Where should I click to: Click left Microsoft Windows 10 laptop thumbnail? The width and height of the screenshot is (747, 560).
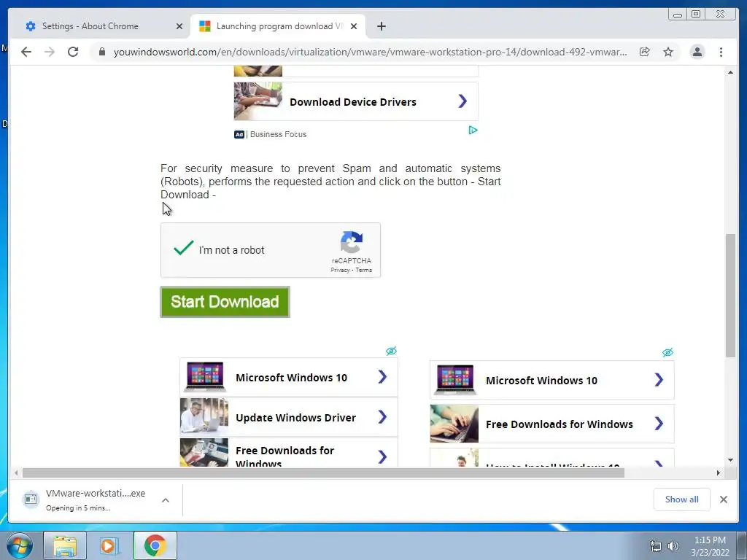[204, 377]
